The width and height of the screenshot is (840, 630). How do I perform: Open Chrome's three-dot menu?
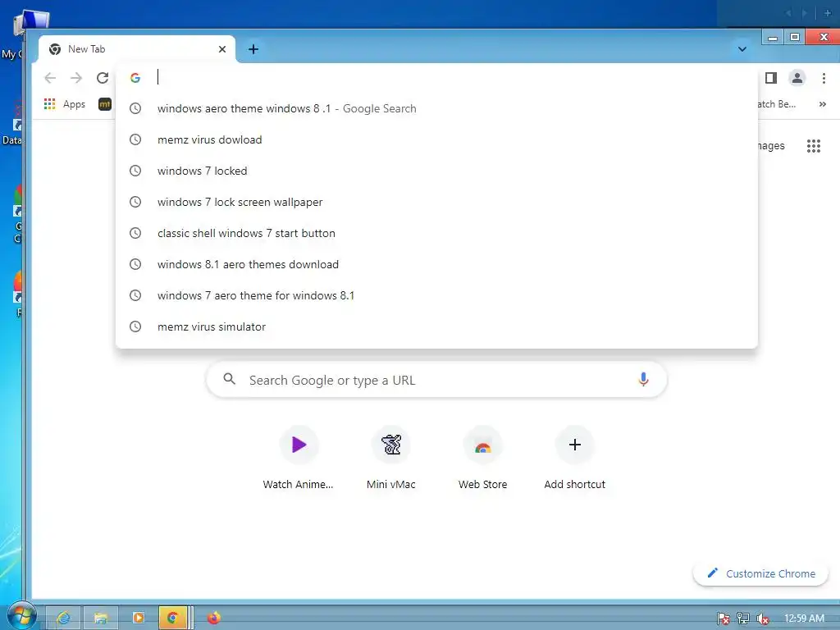tap(824, 78)
